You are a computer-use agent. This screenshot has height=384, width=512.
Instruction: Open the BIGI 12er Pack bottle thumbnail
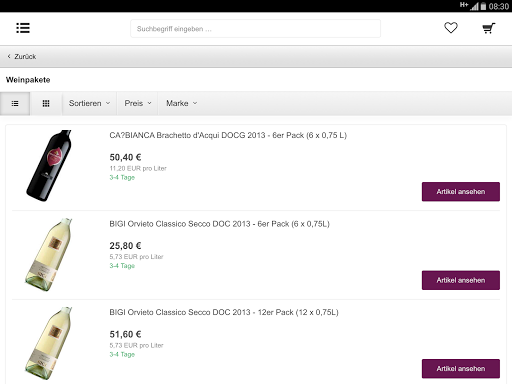49,343
